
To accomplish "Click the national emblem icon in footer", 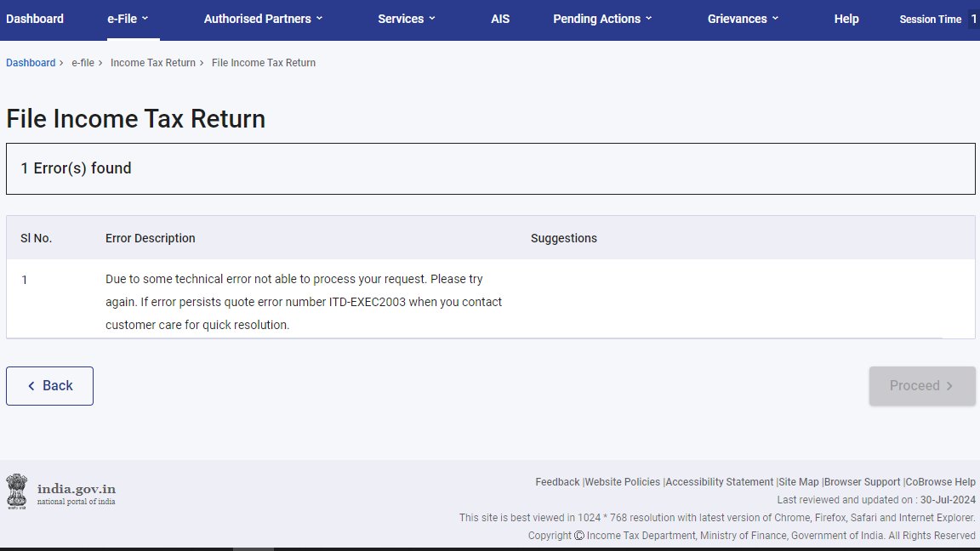I will (x=17, y=491).
